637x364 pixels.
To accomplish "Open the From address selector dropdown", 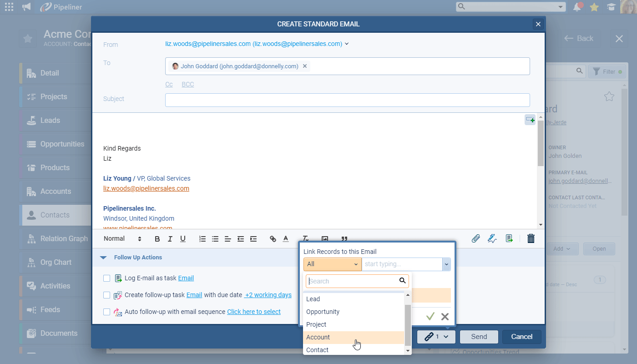I will [x=347, y=44].
